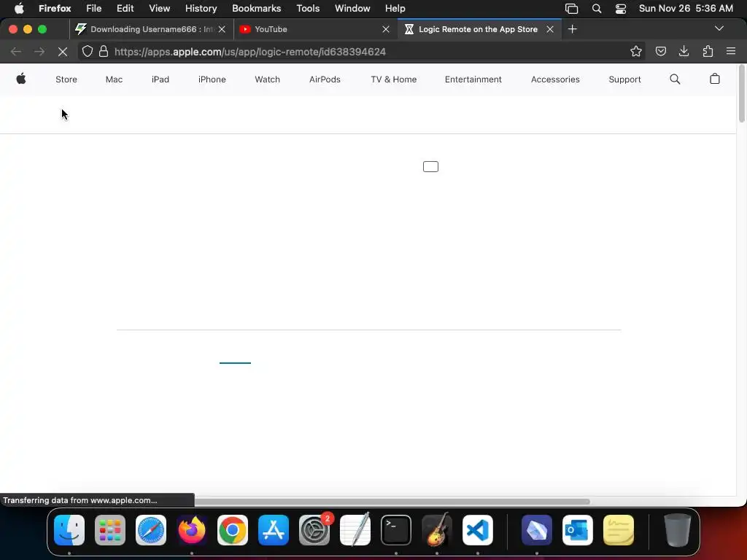Go to TV & Home

[x=393, y=79]
